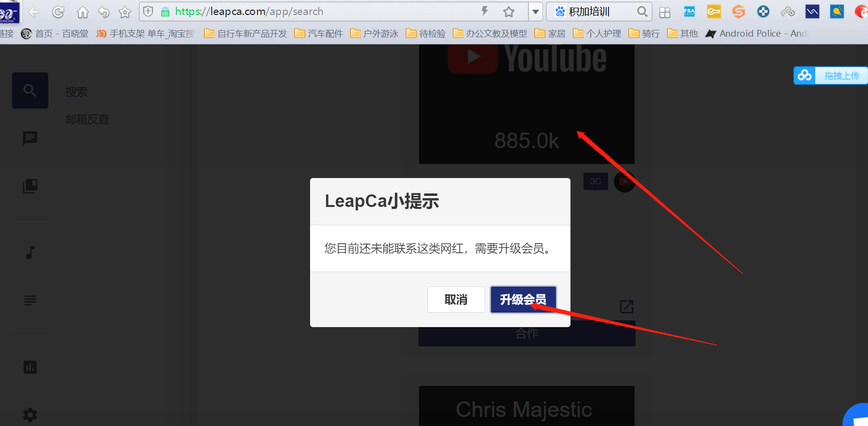Open 家居 bookmark folder

pos(550,33)
